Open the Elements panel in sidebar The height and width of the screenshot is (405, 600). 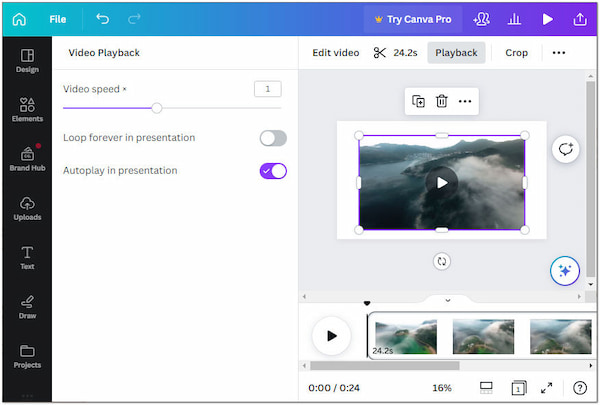[x=27, y=109]
